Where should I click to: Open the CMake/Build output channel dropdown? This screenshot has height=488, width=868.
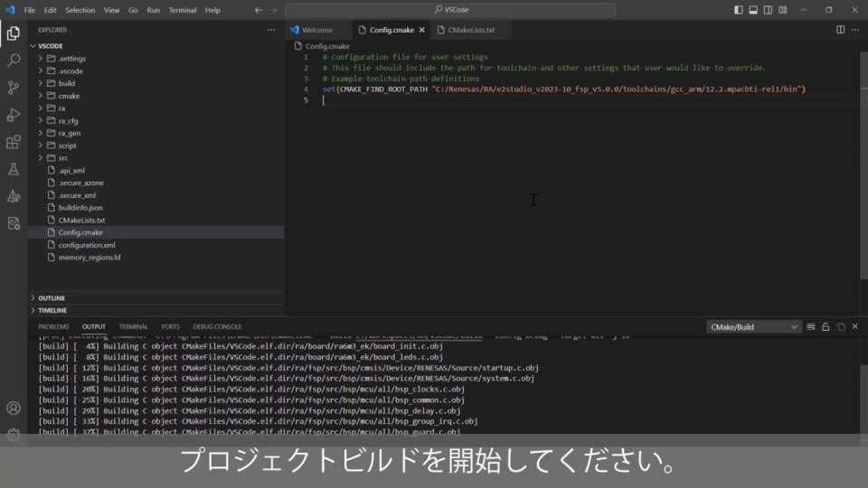[x=754, y=326]
